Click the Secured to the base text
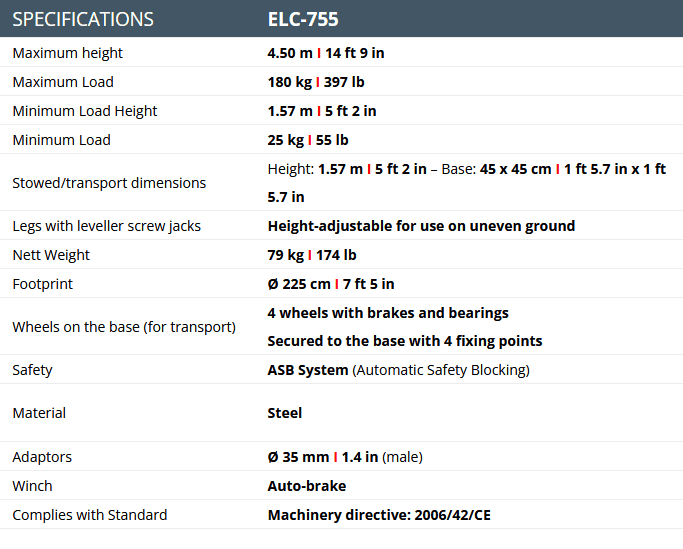 click(x=405, y=341)
